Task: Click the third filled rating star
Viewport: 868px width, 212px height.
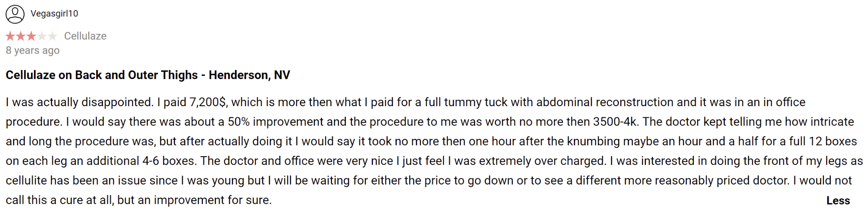Action: coord(31,36)
